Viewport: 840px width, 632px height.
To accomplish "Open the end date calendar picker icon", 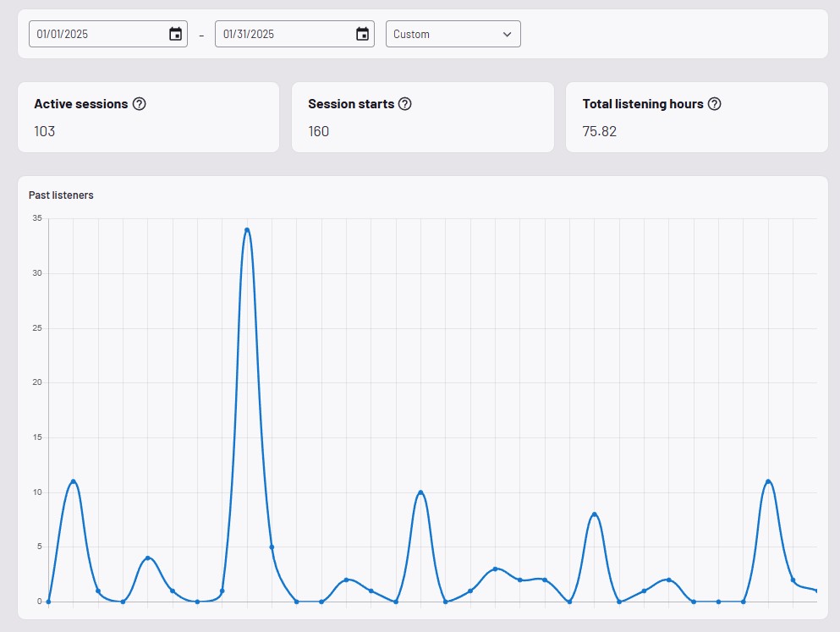I will [362, 34].
